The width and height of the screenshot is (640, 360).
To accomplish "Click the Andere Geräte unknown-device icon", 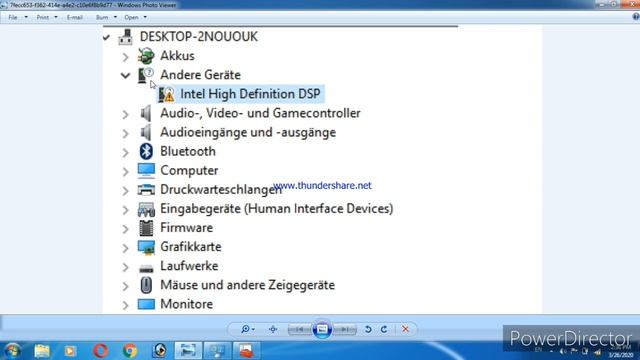I will point(145,75).
